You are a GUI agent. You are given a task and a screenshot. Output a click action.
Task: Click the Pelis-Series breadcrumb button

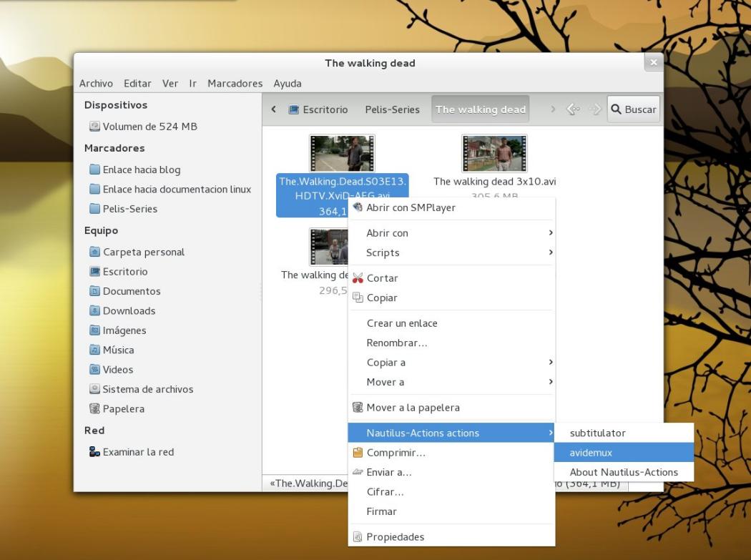coord(392,109)
